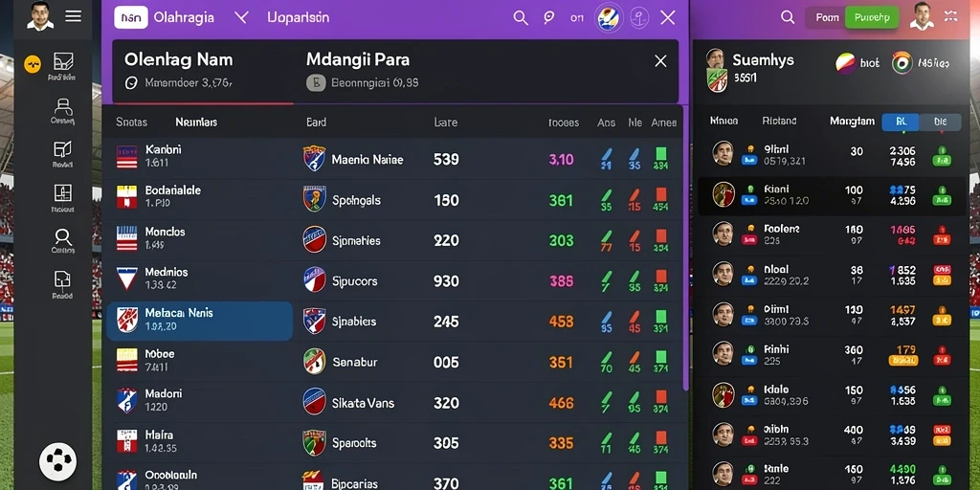This screenshot has width=980, height=490.
Task: Click the purple vertical scrollbar of the table
Action: 685,247
